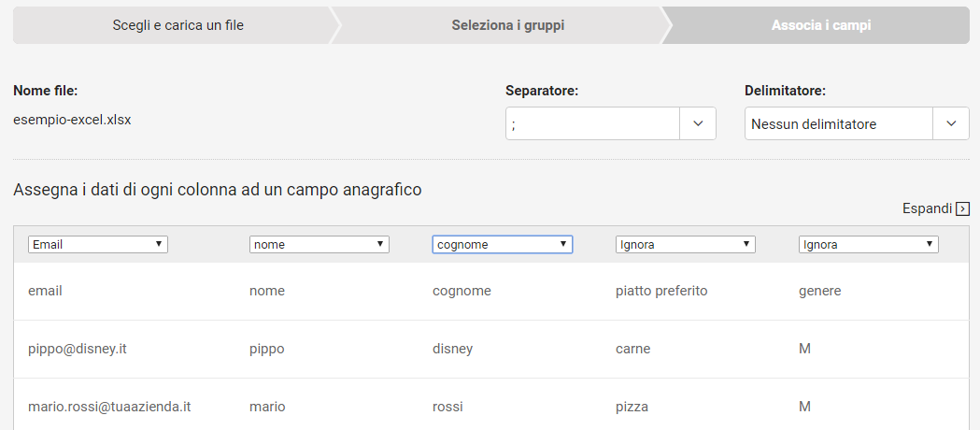This screenshot has width=980, height=430.
Task: Open the Delimitatore dropdown chevron
Action: (x=950, y=123)
